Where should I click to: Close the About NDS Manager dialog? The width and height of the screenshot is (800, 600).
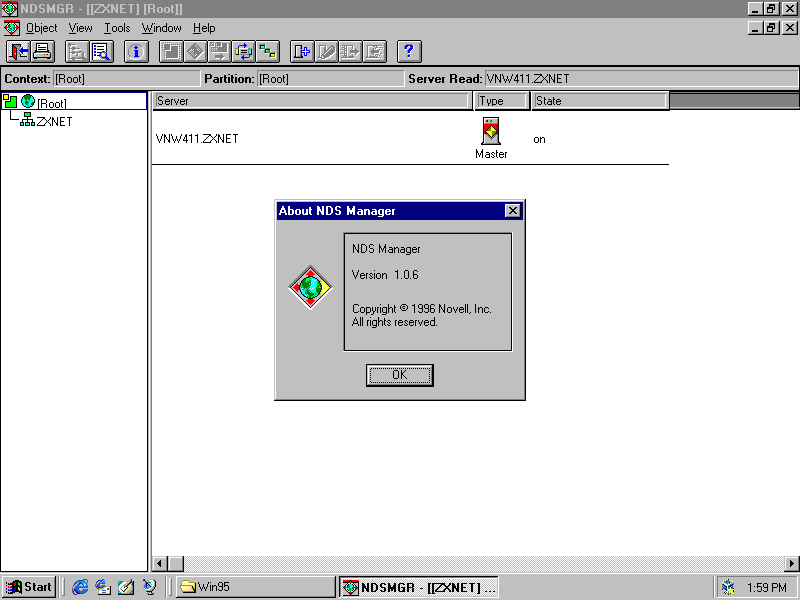click(x=512, y=211)
